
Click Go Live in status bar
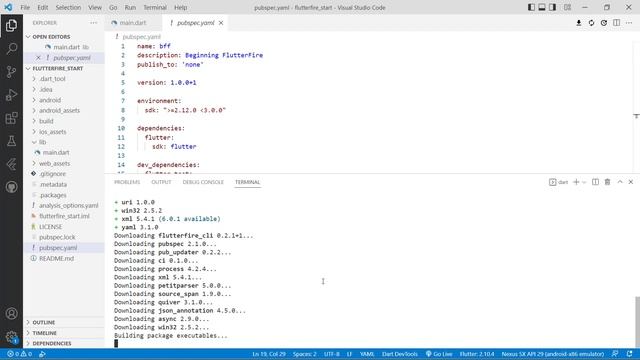click(x=439, y=354)
